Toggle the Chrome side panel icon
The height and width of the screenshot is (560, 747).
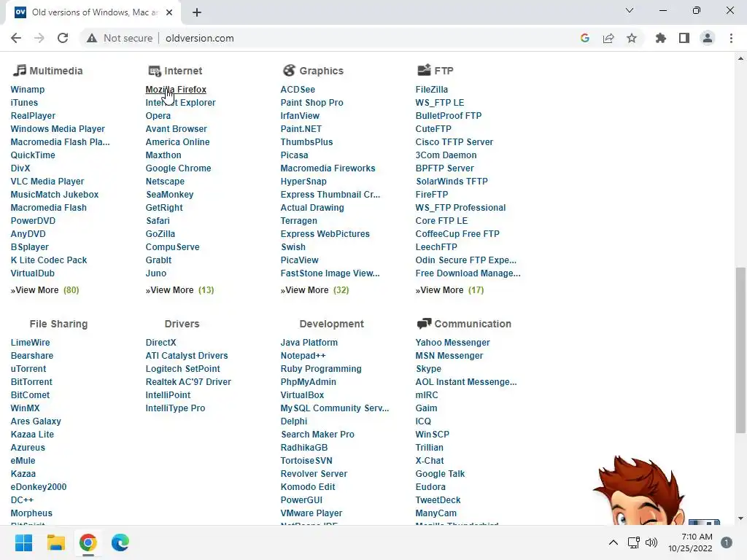[x=684, y=38]
